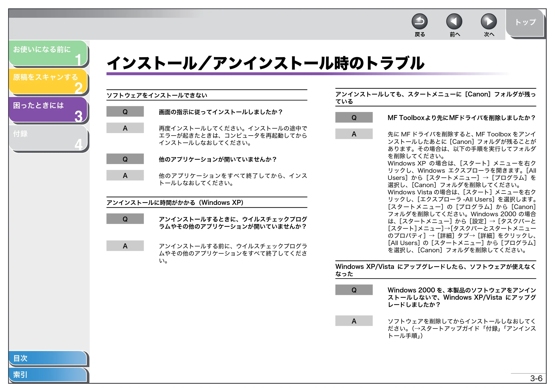Click heading ソフトウェアをインストールできない
555x392 pixels.
coord(157,95)
